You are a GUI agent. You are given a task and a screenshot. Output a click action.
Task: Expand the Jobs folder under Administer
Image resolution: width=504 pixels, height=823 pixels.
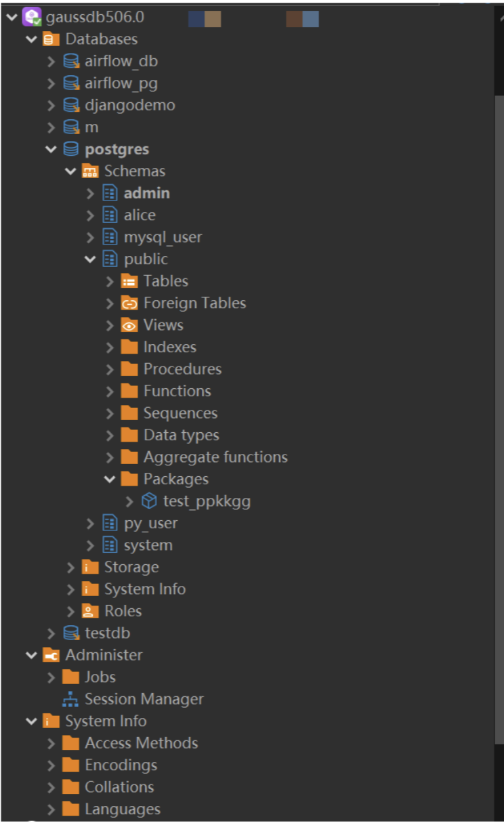(51, 677)
